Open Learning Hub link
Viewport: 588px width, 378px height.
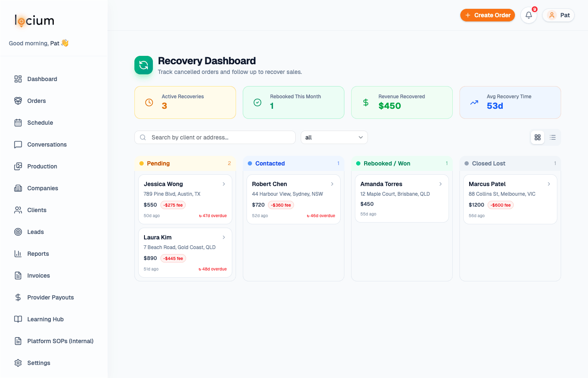pos(54,319)
